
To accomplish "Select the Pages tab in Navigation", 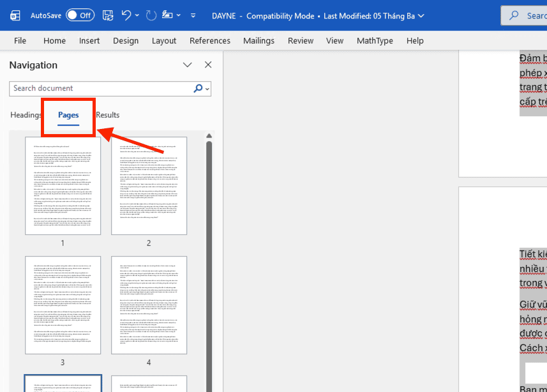I will point(68,115).
